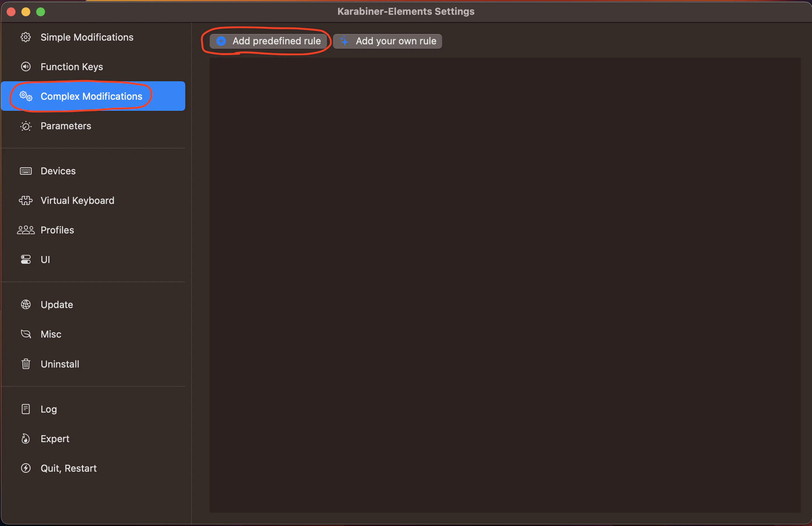Click the gear icon beside Simple Modifications
Viewport: 812px width, 526px height.
(x=25, y=37)
